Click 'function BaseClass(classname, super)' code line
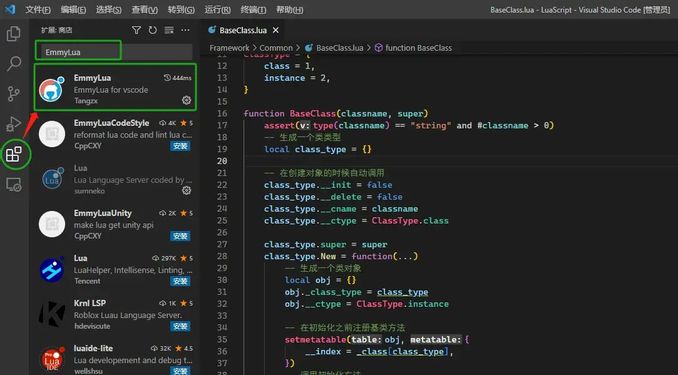This screenshot has width=678, height=375. point(336,113)
